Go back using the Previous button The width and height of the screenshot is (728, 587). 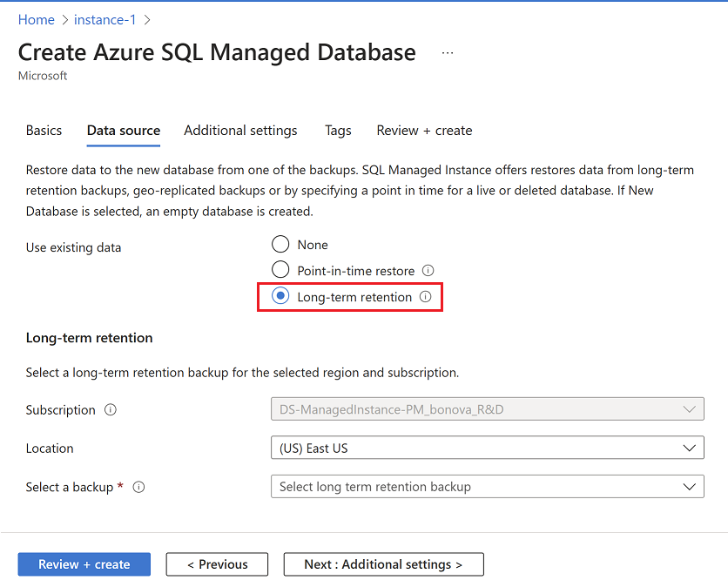217,563
